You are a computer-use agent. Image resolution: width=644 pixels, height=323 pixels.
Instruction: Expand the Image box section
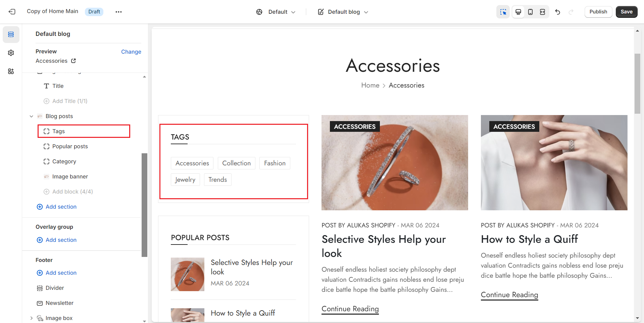click(31, 318)
